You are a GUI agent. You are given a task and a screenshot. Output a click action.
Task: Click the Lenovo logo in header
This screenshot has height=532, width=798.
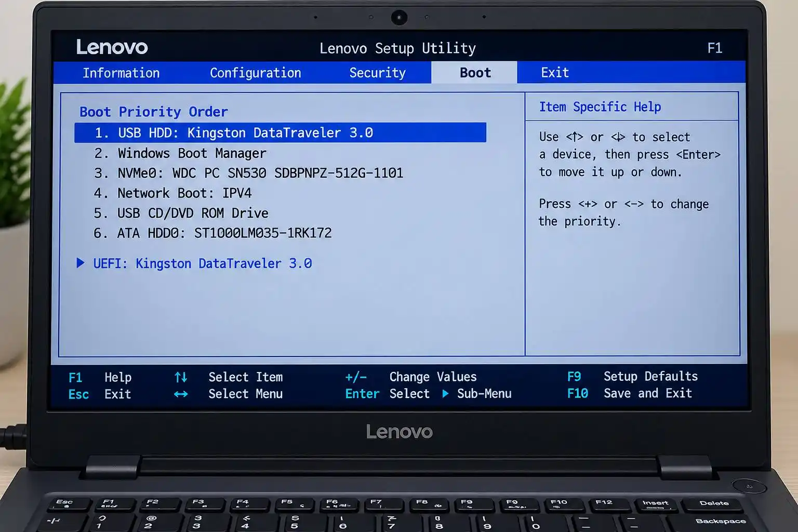pyautogui.click(x=112, y=47)
